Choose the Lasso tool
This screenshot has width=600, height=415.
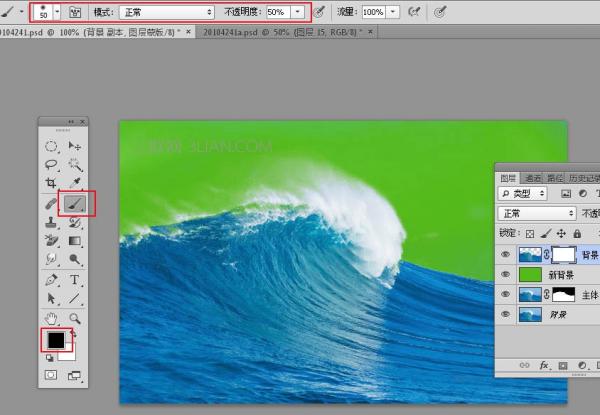(51, 165)
